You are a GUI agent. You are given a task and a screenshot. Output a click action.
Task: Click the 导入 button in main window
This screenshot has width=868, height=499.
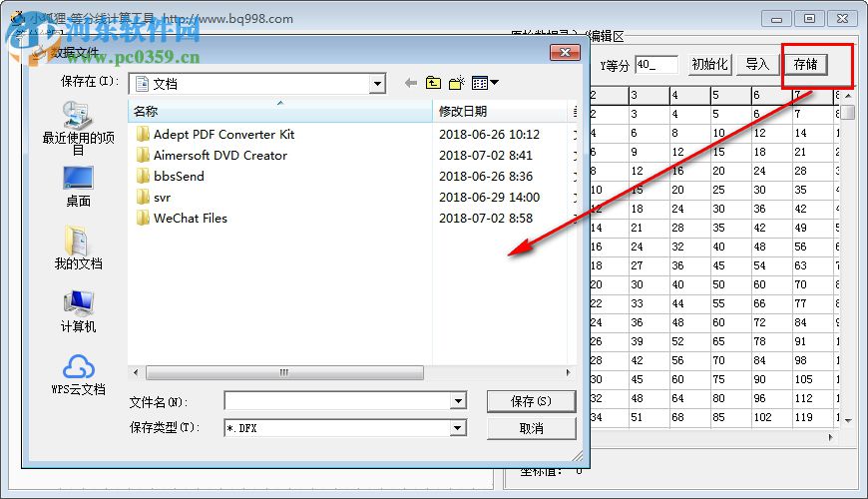coord(757,64)
